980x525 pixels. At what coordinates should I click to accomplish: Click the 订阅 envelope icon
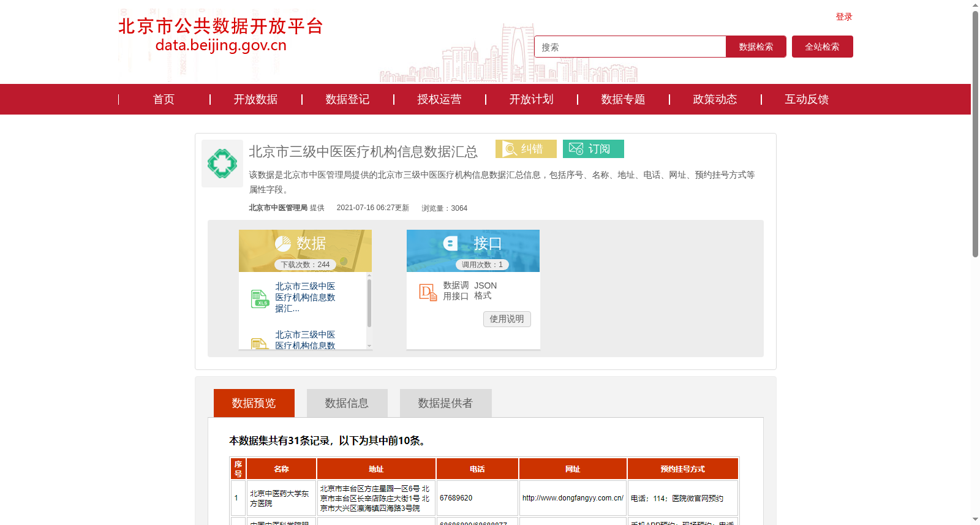[x=576, y=149]
